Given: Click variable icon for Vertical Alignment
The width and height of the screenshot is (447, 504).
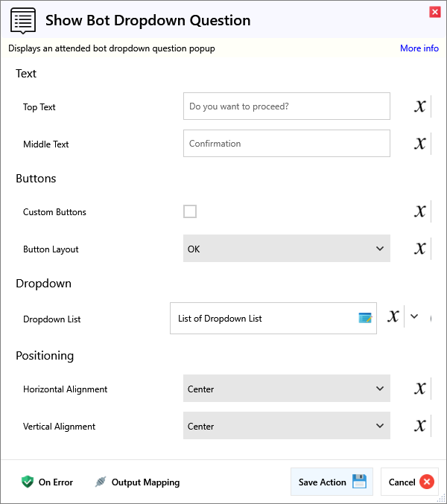Looking at the screenshot, I should 420,426.
